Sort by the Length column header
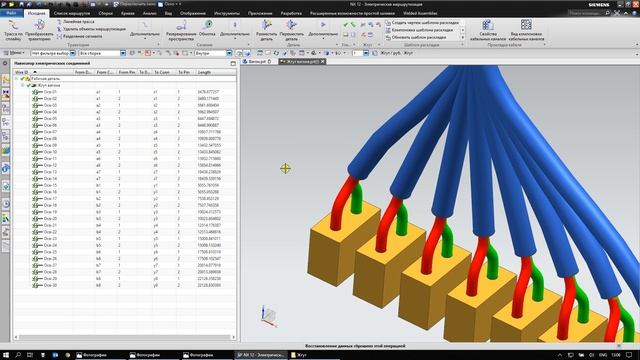Screen dimensions: 640x360 click(216, 72)
